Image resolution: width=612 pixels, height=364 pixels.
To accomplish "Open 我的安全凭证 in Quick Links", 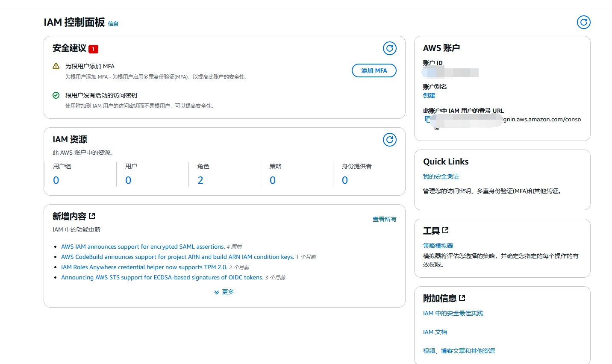I will [441, 176].
